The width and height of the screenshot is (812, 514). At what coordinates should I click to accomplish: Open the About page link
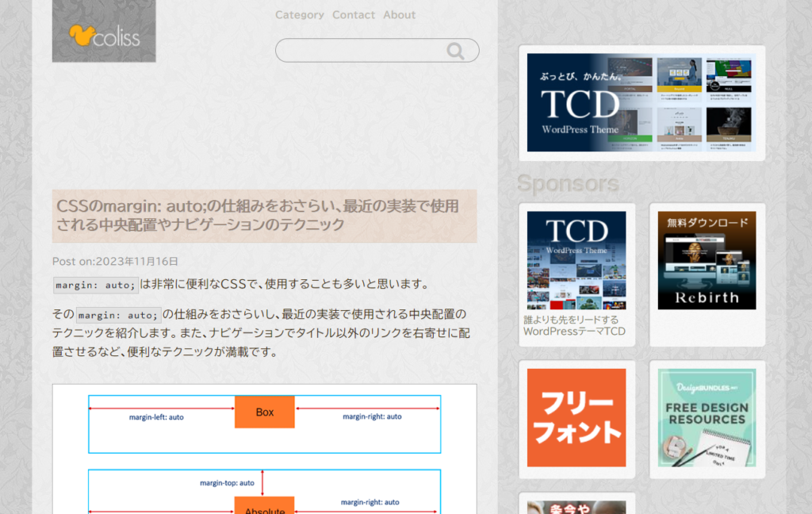coord(399,15)
